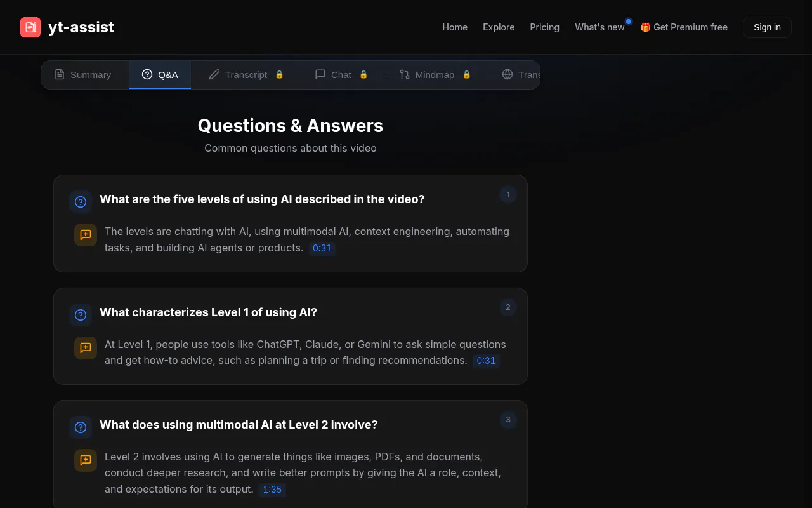Click the number 2 badge on the second question card

tap(508, 307)
